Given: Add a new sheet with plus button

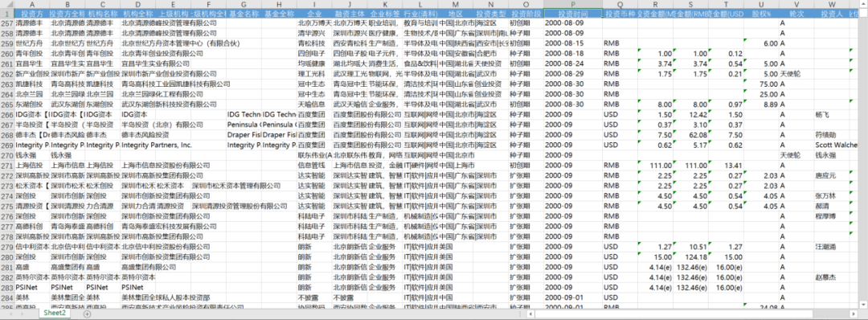Looking at the screenshot, I should (x=87, y=314).
